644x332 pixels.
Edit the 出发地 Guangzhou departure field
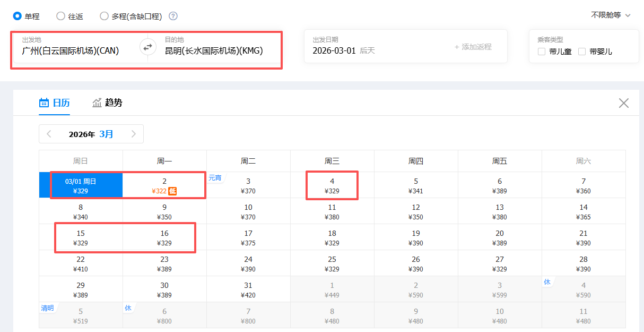click(71, 51)
